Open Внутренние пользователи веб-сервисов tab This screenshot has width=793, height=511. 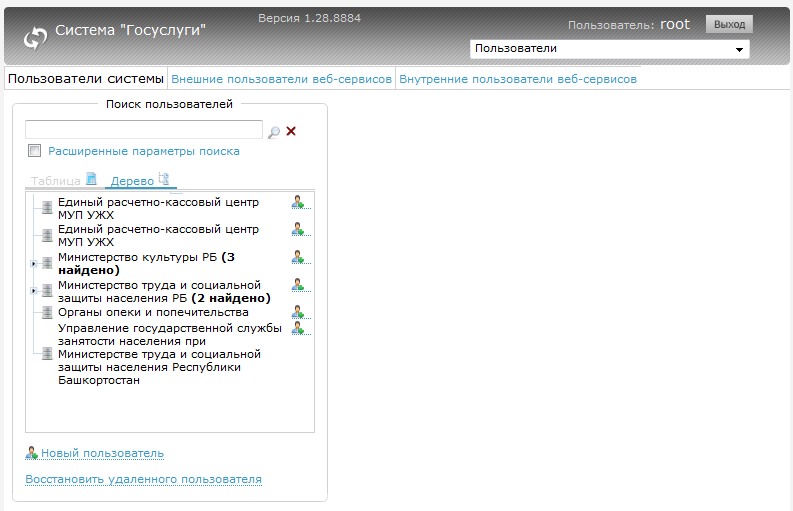518,79
